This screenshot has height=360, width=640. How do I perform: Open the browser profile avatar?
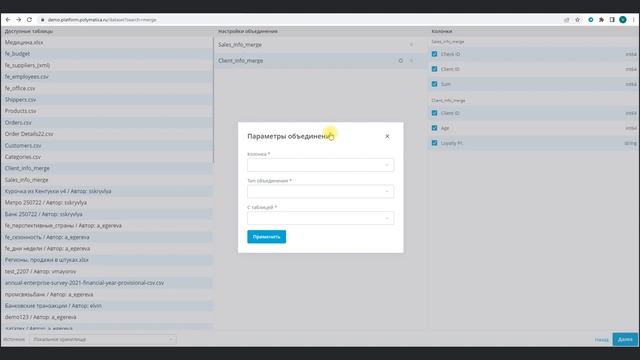coord(623,20)
